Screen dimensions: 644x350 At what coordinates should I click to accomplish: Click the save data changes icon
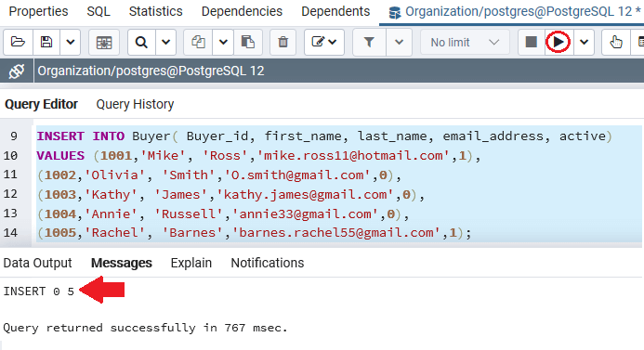pyautogui.click(x=104, y=42)
